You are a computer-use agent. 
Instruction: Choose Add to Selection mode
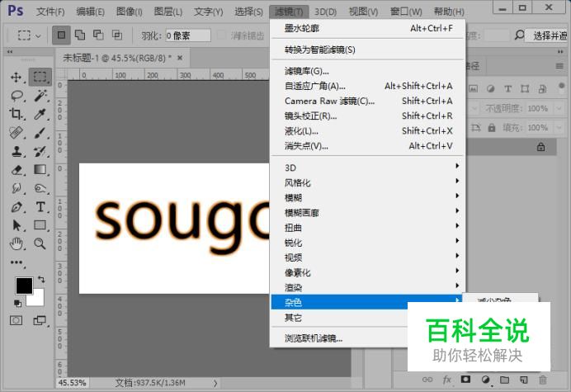tap(80, 35)
